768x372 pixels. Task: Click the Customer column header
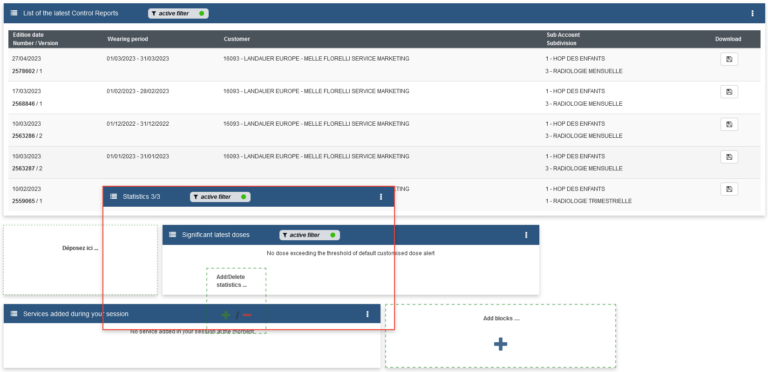pos(237,39)
